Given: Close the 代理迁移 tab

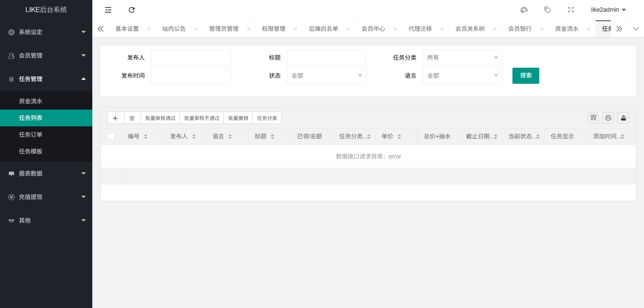Looking at the screenshot, I should point(442,29).
